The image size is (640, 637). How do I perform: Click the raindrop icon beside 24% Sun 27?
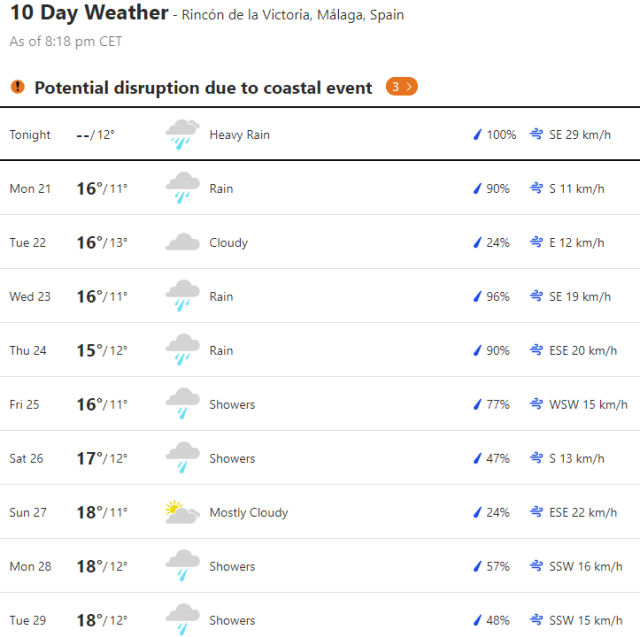[x=477, y=513]
